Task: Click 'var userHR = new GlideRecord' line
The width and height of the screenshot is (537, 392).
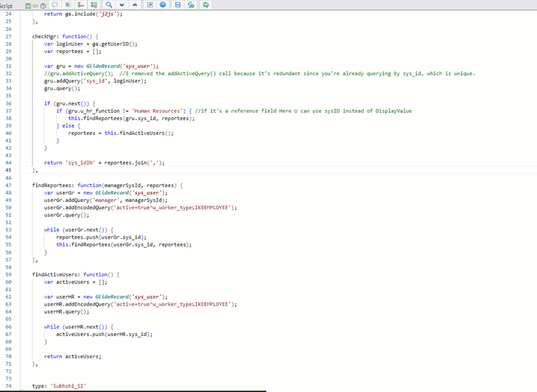Action: pyautogui.click(x=106, y=297)
